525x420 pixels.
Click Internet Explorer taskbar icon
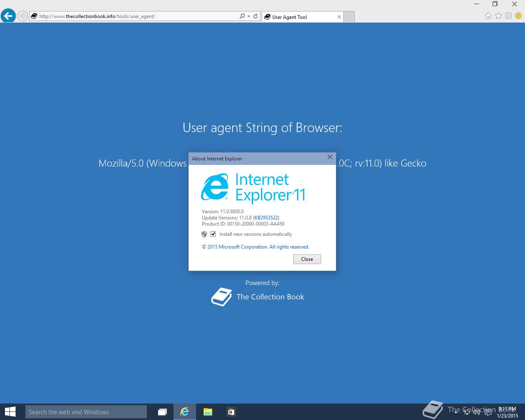click(x=185, y=412)
